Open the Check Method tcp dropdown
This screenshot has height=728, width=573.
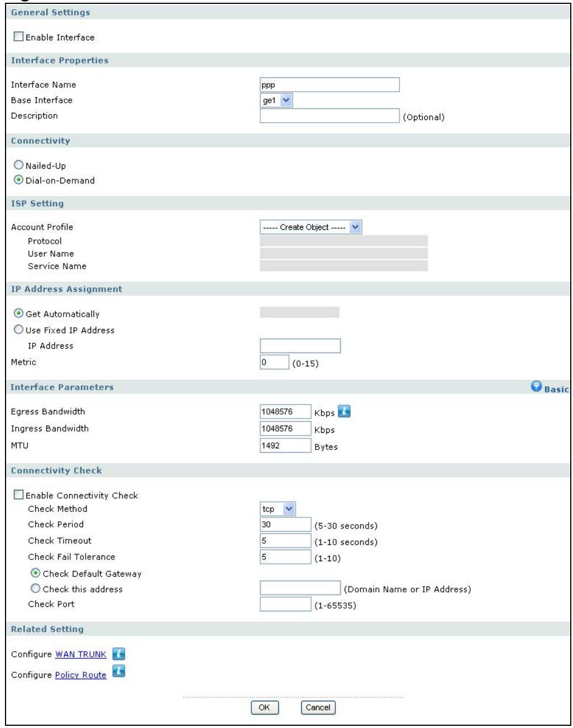tap(278, 509)
